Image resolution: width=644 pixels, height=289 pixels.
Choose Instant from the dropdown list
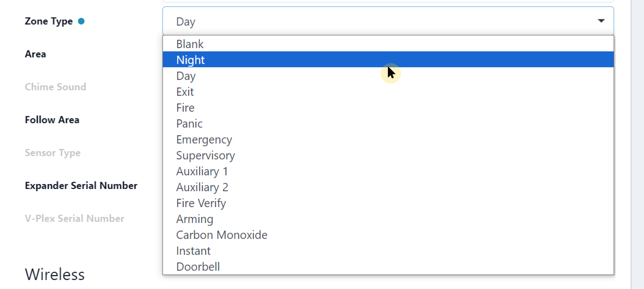click(194, 251)
